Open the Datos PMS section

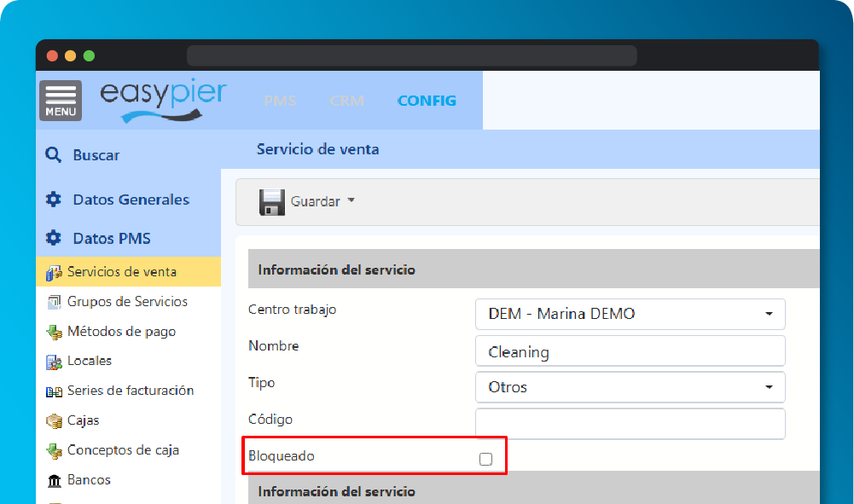coord(112,239)
